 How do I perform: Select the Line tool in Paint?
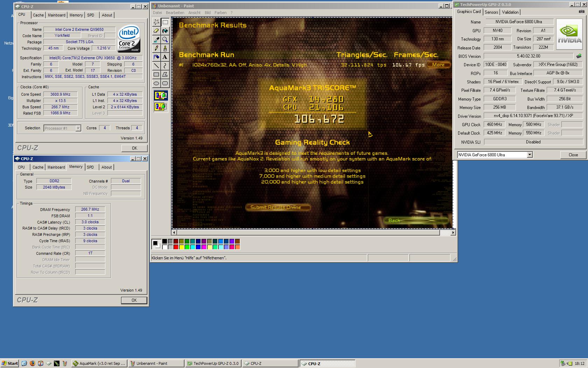coord(156,66)
